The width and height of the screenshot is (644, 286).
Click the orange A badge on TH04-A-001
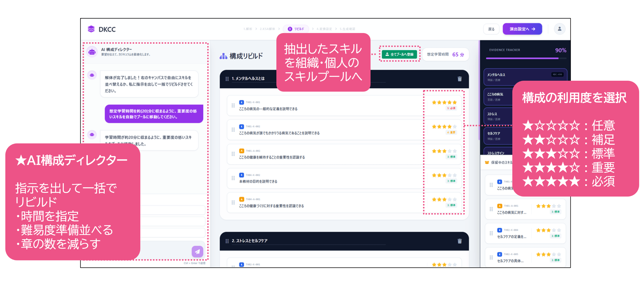pyautogui.click(x=241, y=199)
